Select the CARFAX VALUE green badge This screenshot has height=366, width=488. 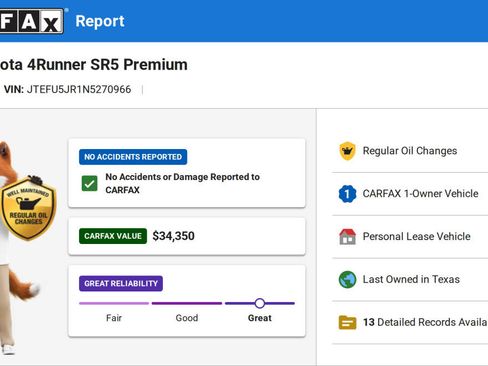113,236
